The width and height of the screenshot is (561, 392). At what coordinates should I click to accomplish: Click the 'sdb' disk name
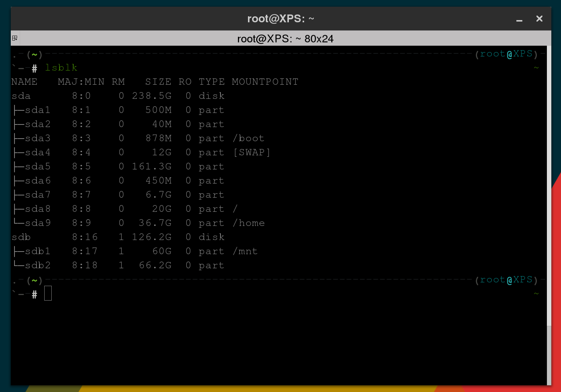coord(21,237)
